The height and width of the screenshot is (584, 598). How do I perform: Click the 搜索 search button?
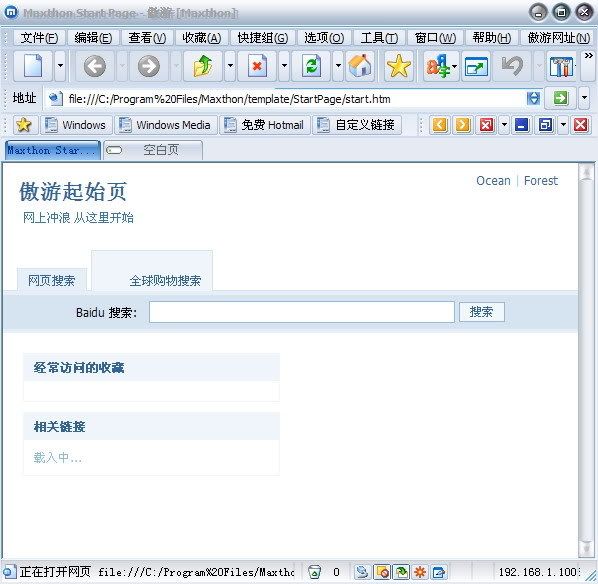pos(482,312)
